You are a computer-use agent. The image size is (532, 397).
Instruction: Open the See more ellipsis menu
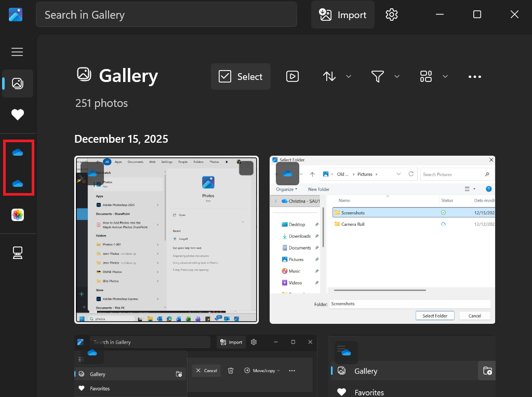475,77
